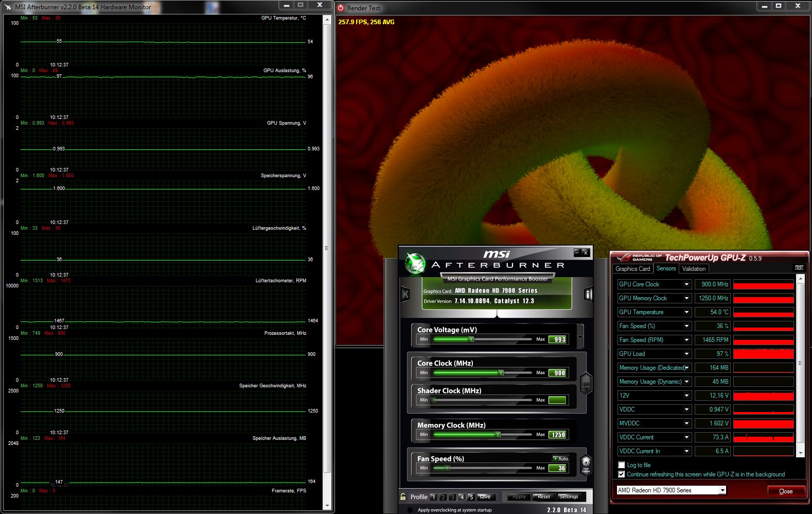
Task: Click the profile save button
Action: click(x=485, y=497)
